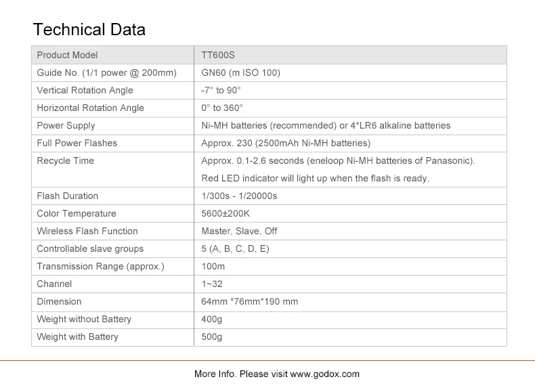The height and width of the screenshot is (392, 535).
Task: Click the Technical Data heading
Action: [x=89, y=30]
